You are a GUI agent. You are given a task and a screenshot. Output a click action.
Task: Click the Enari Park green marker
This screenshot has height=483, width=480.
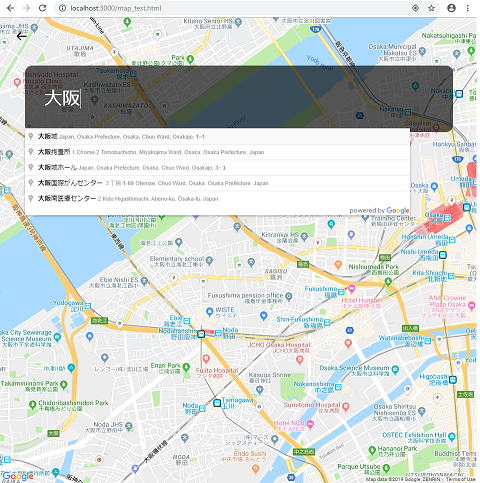(186, 367)
